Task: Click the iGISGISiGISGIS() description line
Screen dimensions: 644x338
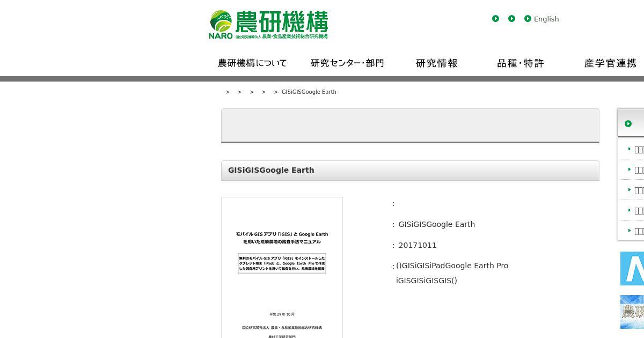Action: pos(427,281)
